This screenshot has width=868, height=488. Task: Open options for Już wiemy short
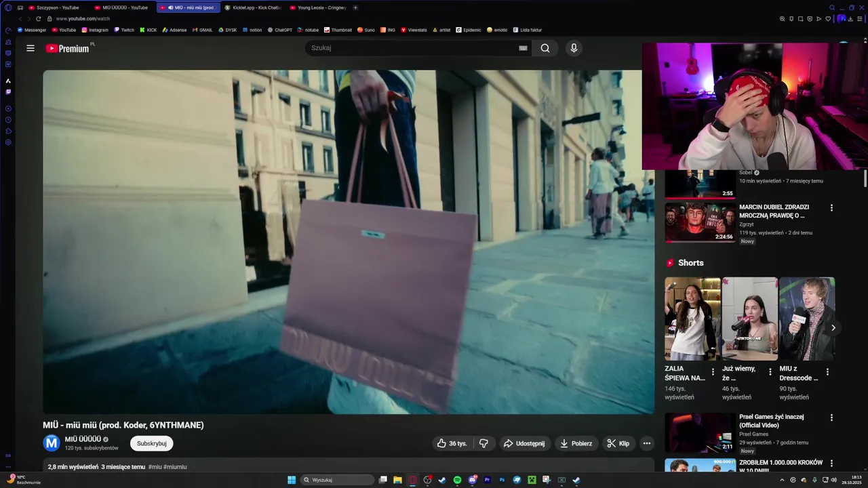(770, 372)
